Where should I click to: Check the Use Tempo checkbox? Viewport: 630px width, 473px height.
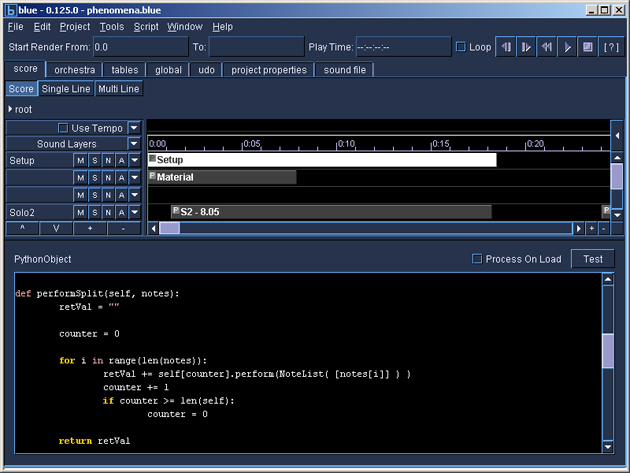point(63,128)
